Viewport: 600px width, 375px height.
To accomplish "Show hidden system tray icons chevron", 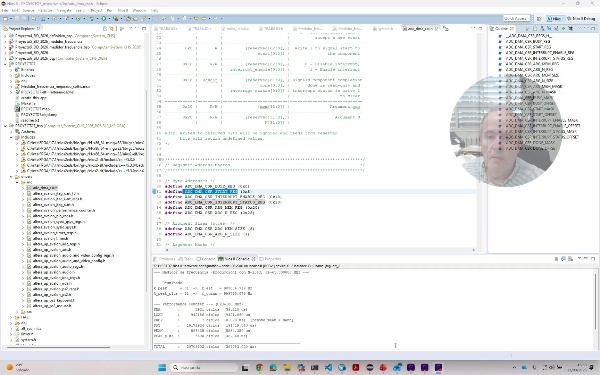I will (x=514, y=368).
